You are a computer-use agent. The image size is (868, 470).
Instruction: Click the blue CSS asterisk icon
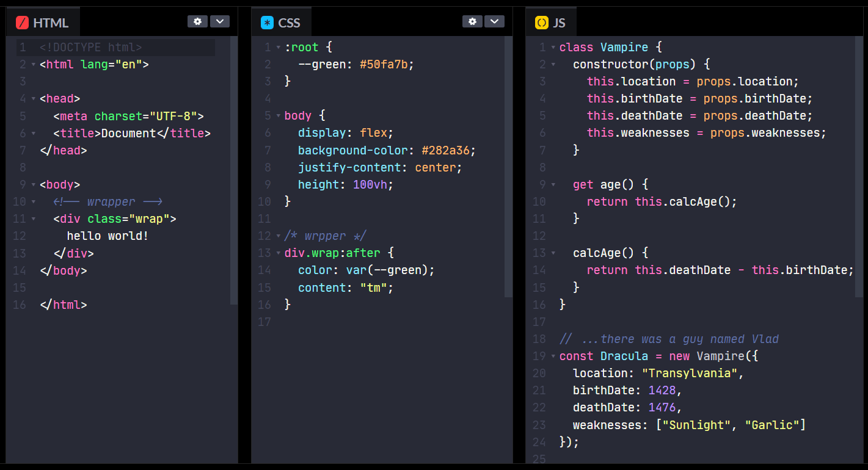click(x=266, y=21)
